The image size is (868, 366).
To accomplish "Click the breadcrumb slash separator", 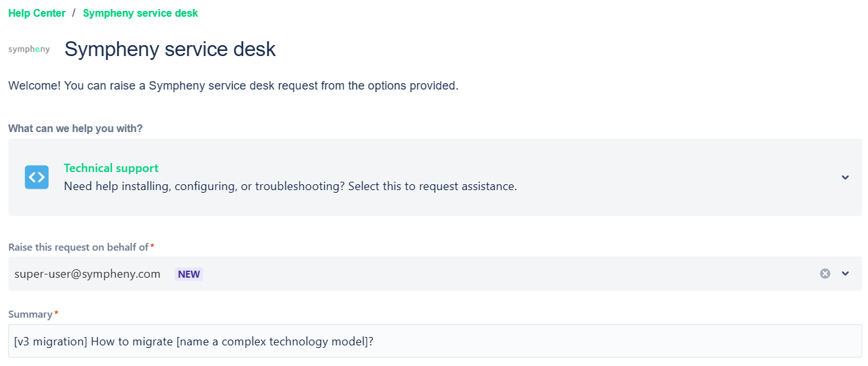I will 74,13.
